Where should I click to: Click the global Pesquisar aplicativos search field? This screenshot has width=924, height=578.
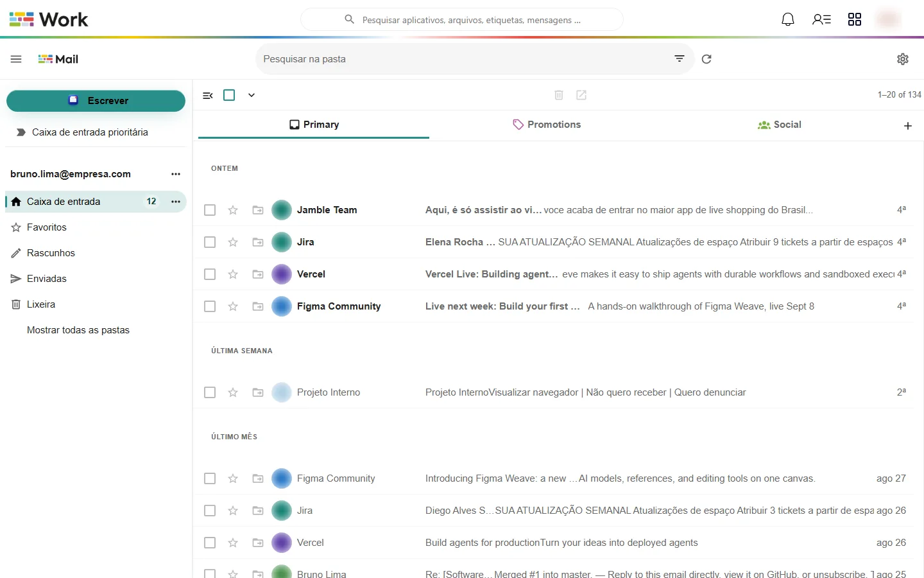[462, 19]
